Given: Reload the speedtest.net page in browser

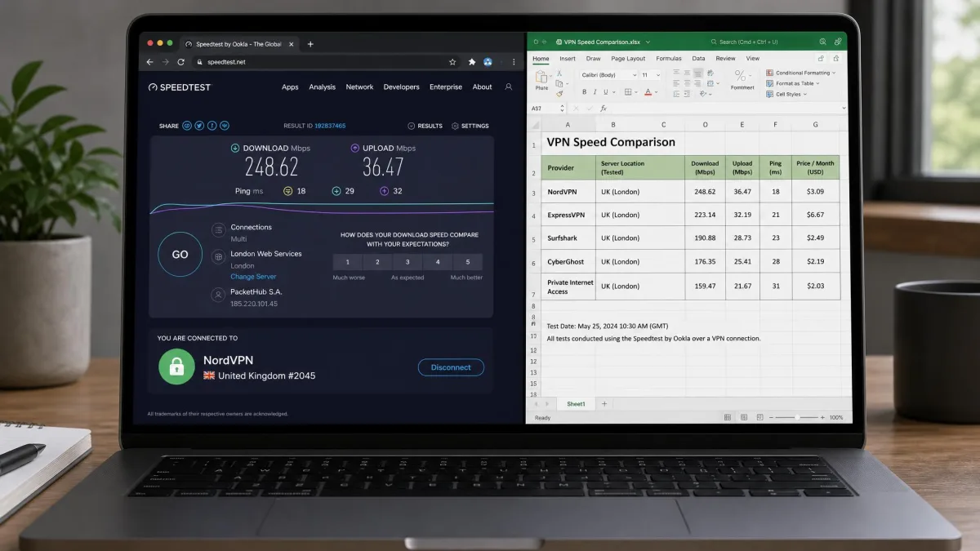Looking at the screenshot, I should click(x=180, y=61).
